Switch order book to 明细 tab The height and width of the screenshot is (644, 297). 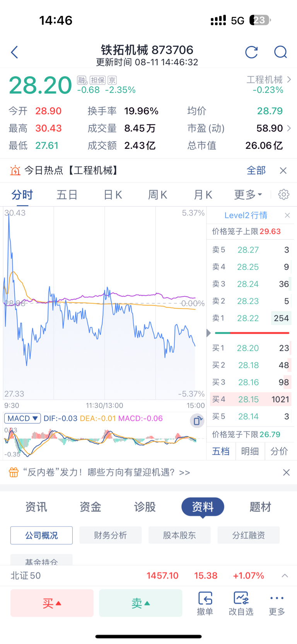pyautogui.click(x=250, y=451)
